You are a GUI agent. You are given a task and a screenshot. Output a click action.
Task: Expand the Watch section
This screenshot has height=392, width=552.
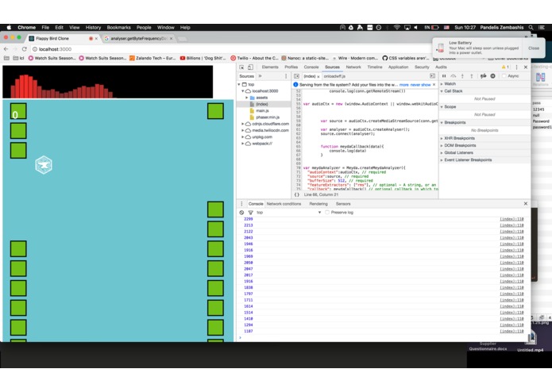pyautogui.click(x=442, y=84)
